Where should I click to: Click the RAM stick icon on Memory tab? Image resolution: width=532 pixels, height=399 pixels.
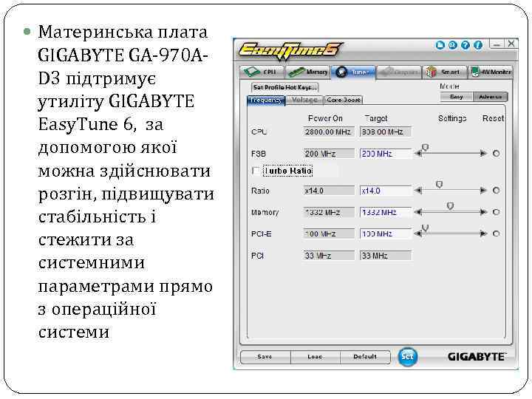pyautogui.click(x=296, y=72)
